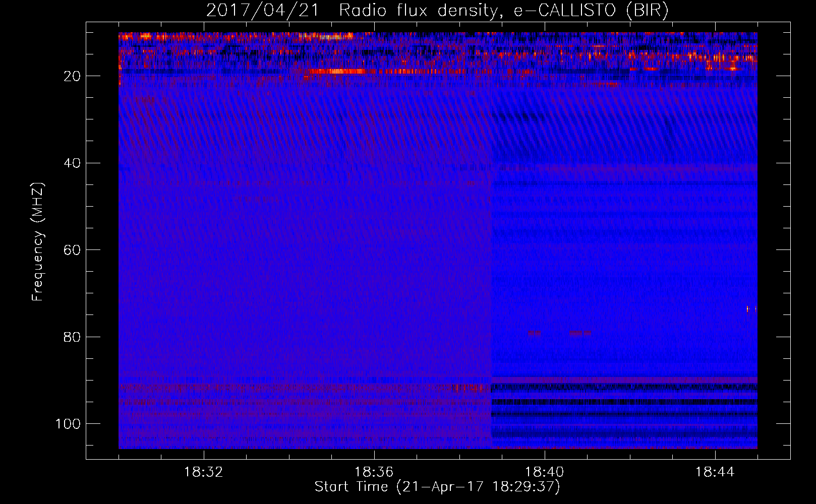Click the 18:36 time tick label
This screenshot has width=816, height=504.
point(374,472)
